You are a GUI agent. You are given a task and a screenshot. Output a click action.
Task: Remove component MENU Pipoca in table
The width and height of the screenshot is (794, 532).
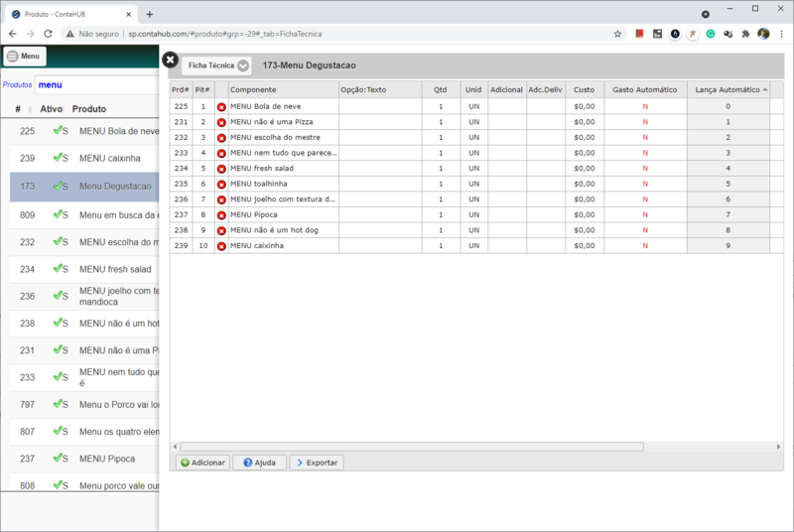(x=221, y=215)
